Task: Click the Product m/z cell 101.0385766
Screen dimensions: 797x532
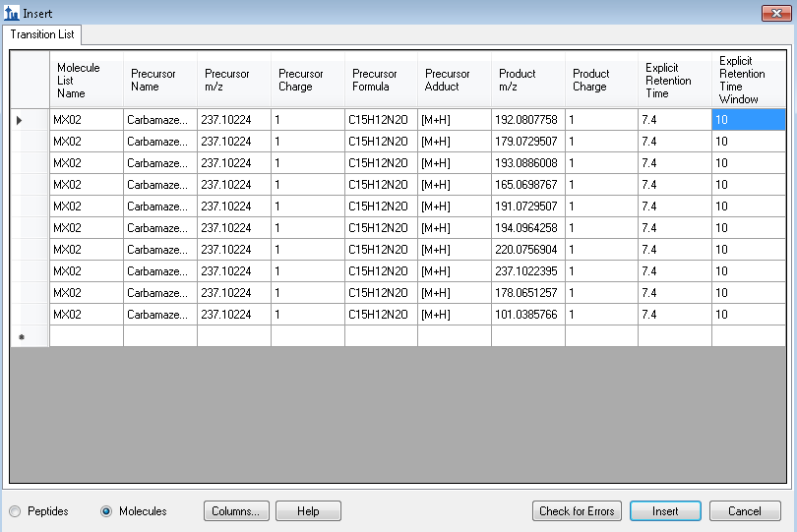Action: (x=527, y=315)
